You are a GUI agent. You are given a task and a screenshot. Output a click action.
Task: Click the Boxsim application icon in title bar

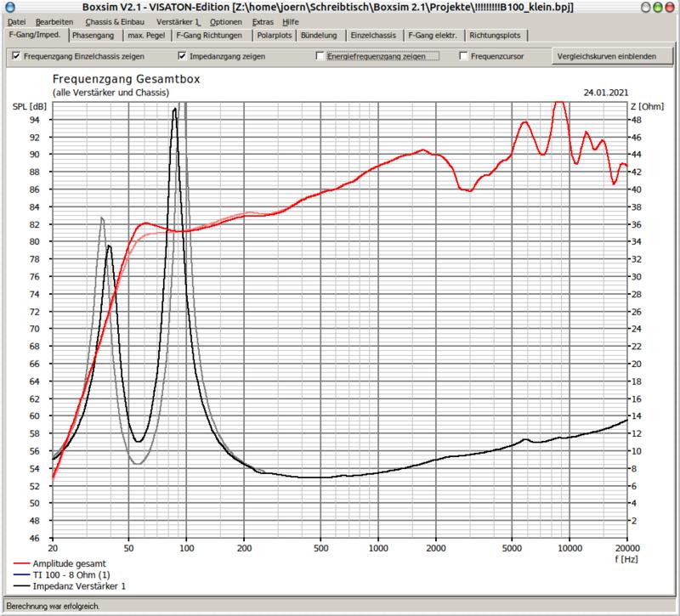click(9, 7)
